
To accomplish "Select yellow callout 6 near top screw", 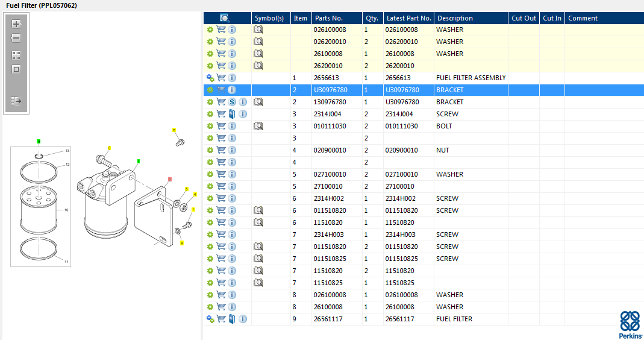I will [x=174, y=130].
